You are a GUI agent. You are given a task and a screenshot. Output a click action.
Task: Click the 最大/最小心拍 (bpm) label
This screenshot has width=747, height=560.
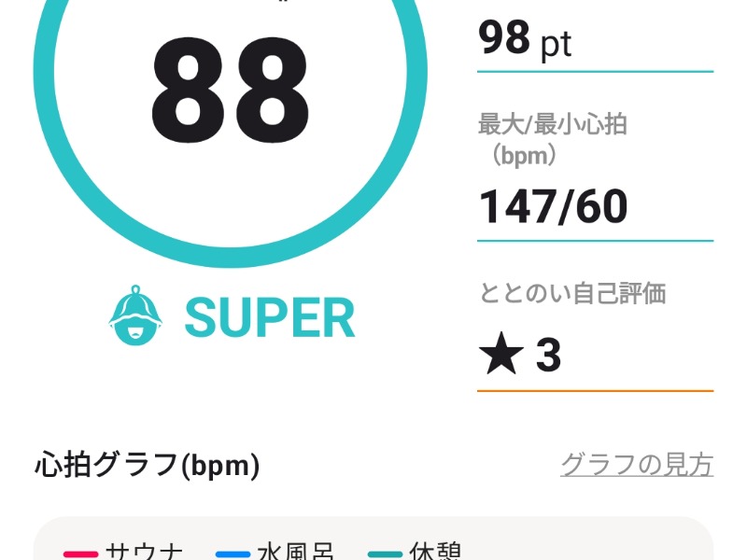[x=552, y=138]
